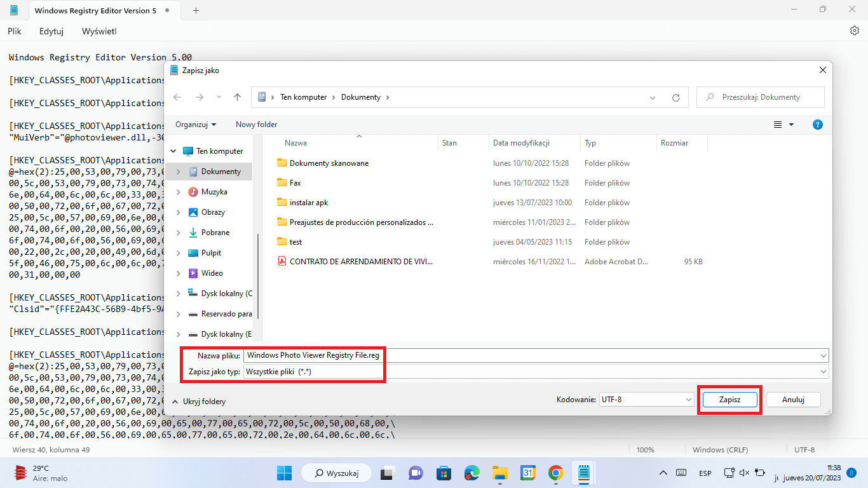Click the Anuluj button
Screen dimensions: 868x488
793,400
